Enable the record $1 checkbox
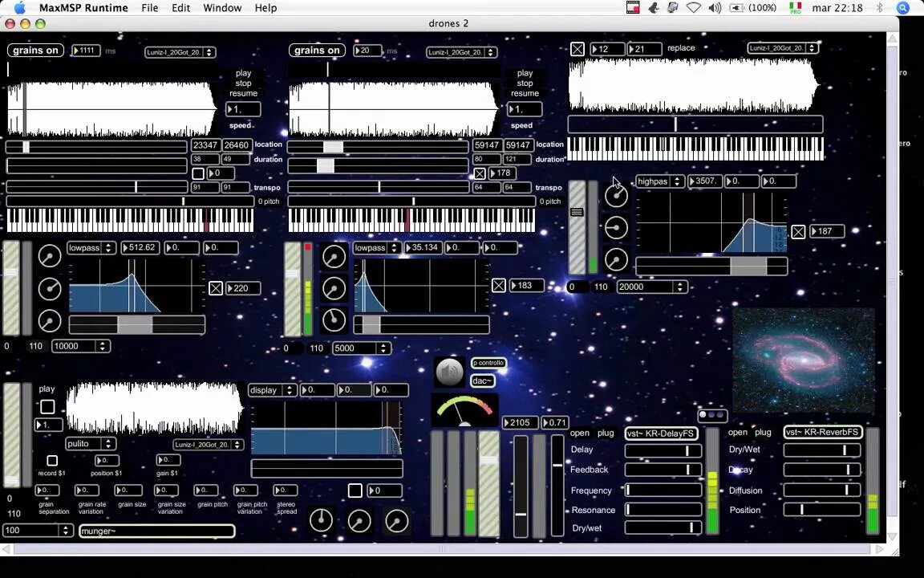 (52, 460)
